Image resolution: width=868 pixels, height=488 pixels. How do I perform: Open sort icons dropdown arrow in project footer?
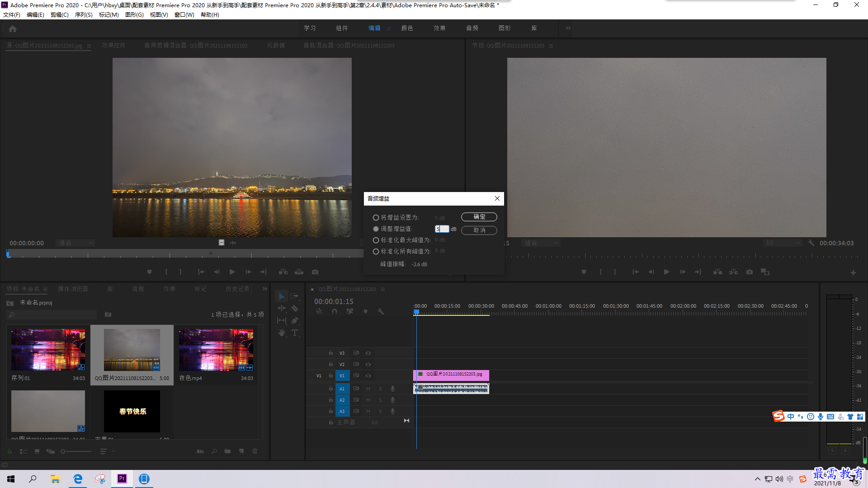point(113,451)
